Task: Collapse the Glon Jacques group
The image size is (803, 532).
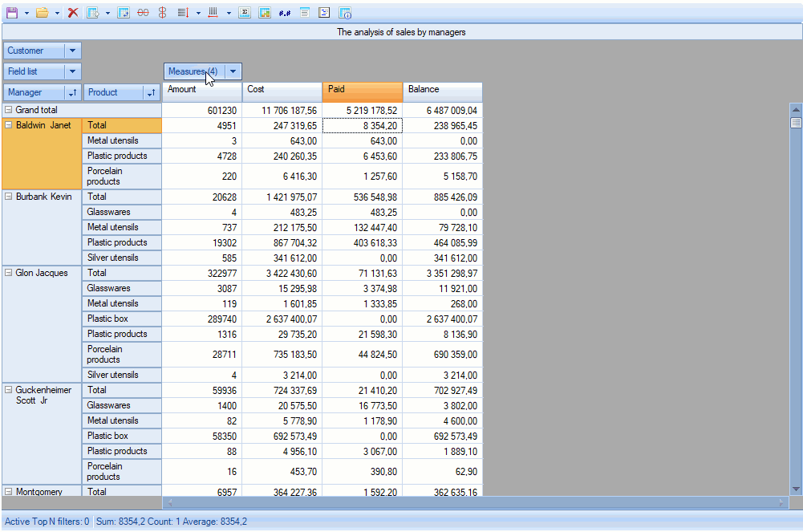Action: coord(9,273)
